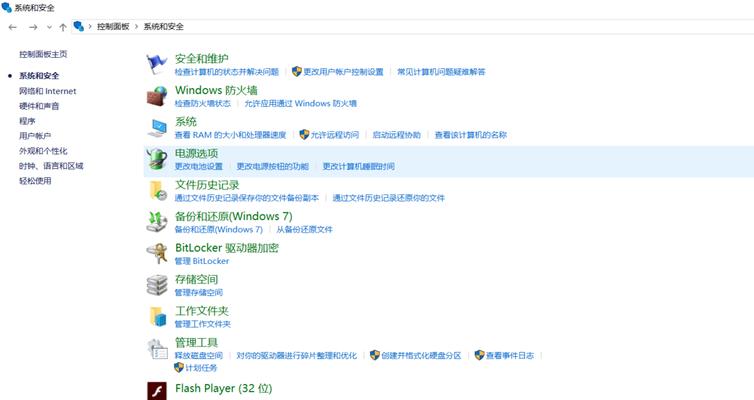Select 用户帐户 in sidebar
Screen dimensions: 754x400
click(x=35, y=136)
